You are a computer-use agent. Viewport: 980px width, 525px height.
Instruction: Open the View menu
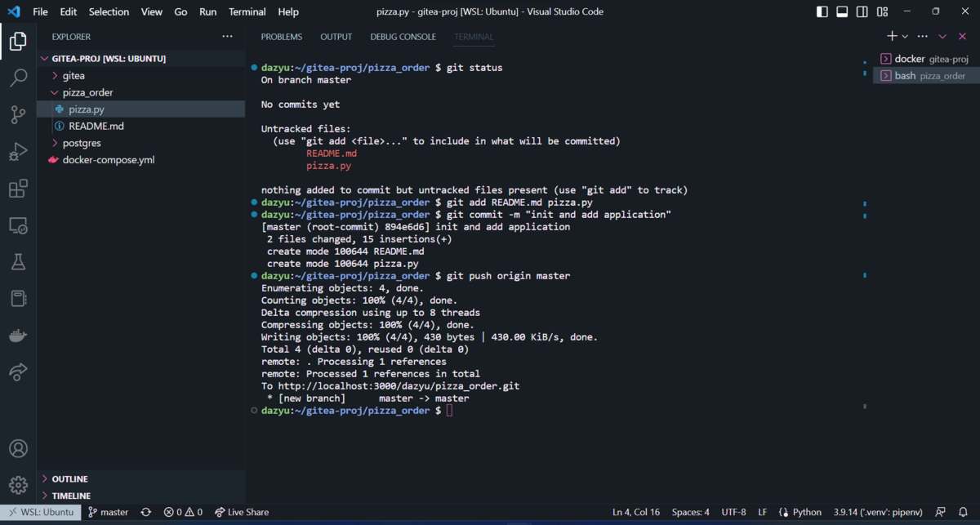(151, 11)
